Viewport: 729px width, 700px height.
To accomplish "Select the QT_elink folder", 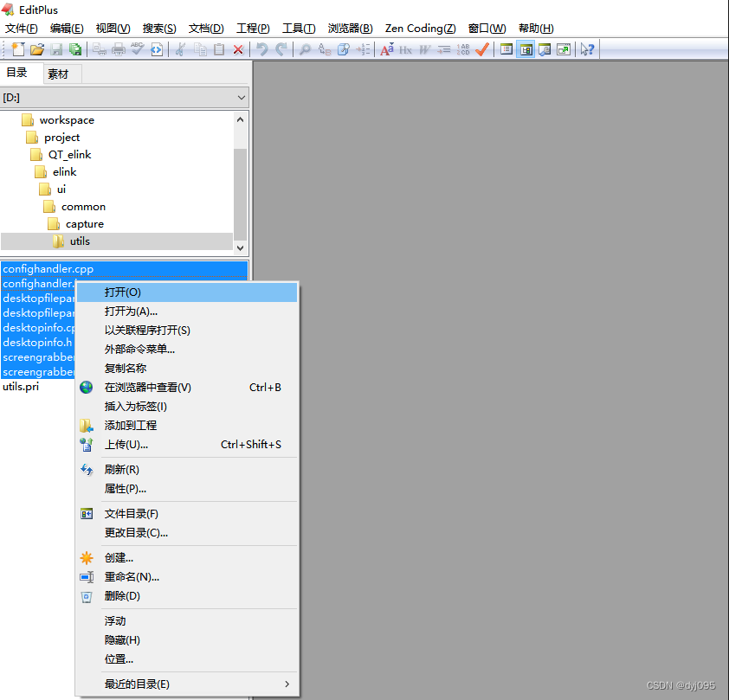I will 70,155.
